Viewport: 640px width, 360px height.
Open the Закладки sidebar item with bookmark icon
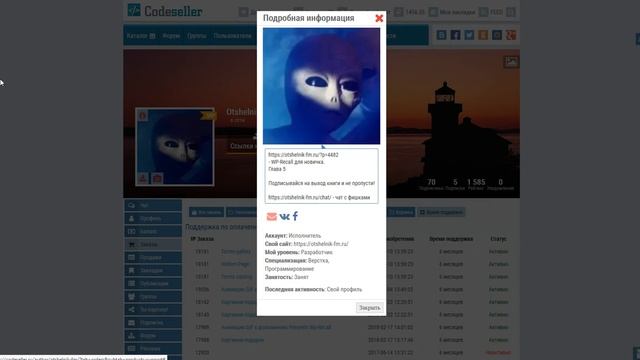(x=153, y=271)
